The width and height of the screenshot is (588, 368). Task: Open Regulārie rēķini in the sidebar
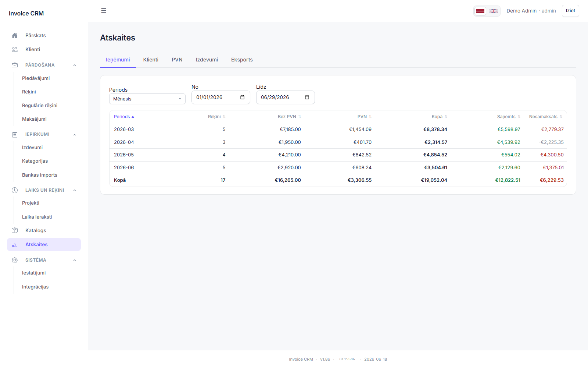pos(40,105)
